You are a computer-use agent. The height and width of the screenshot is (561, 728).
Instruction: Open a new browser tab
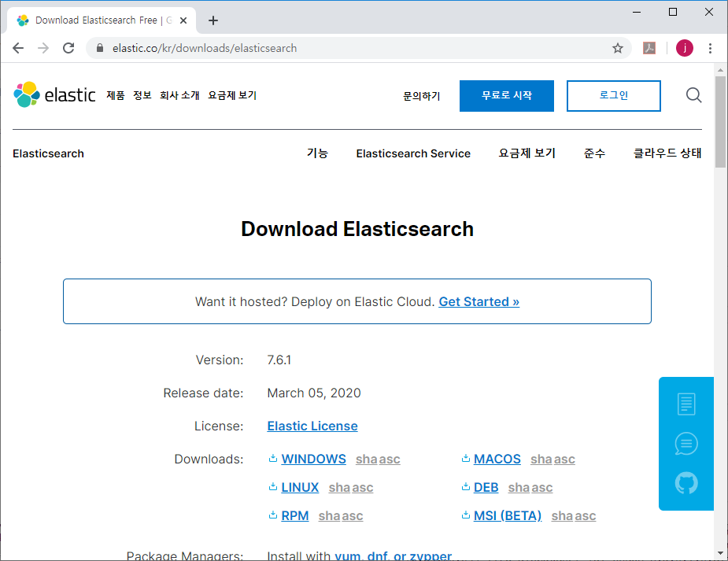[x=213, y=20]
